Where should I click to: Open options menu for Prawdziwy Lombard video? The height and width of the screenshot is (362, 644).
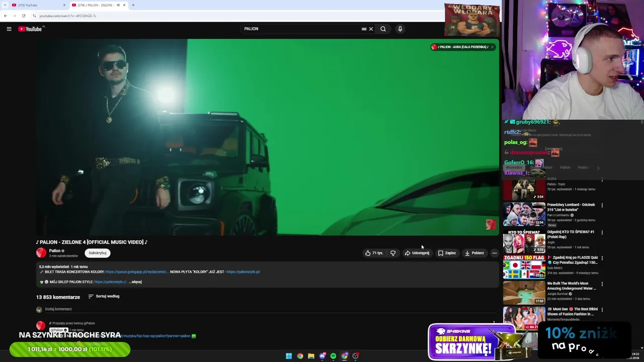602,205
